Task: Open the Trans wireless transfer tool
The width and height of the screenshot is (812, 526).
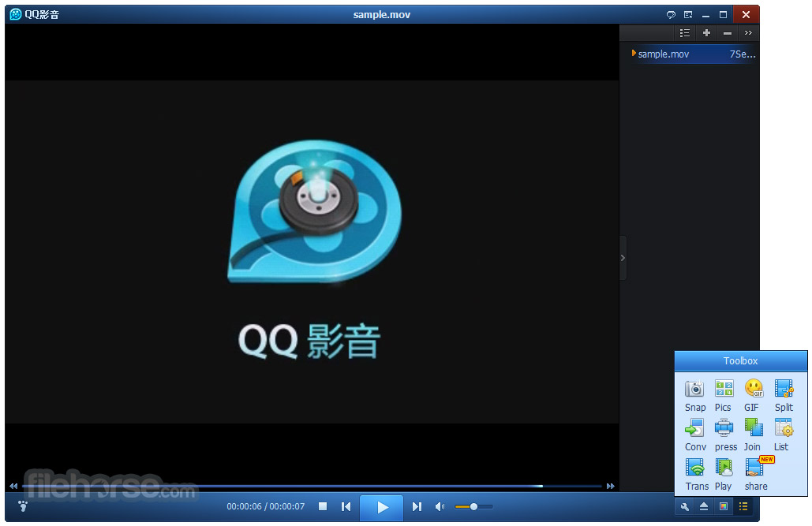Action: point(697,475)
